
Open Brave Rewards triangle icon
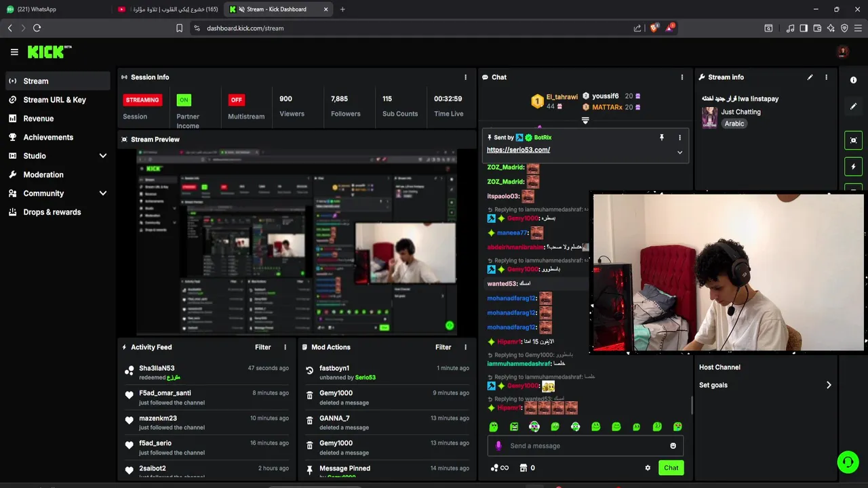click(670, 28)
